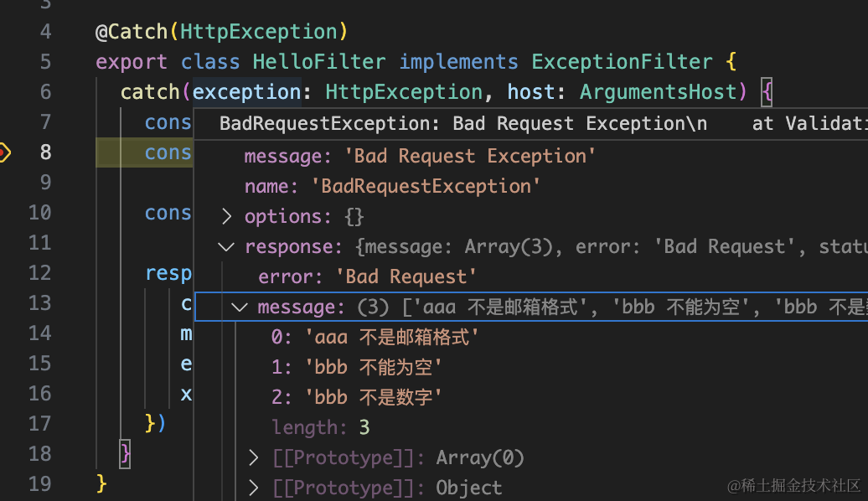This screenshot has width=868, height=501.
Task: Select error: 'Bad Request' row
Action: point(367,276)
